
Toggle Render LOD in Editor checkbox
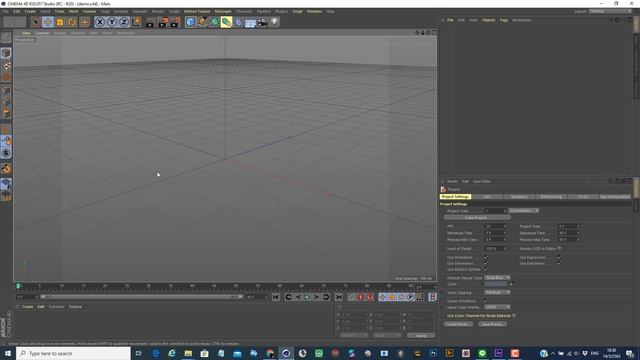tap(559, 248)
